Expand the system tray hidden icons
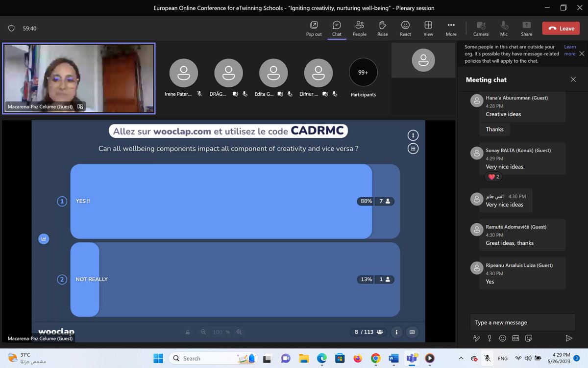The image size is (588, 368). pos(460,358)
